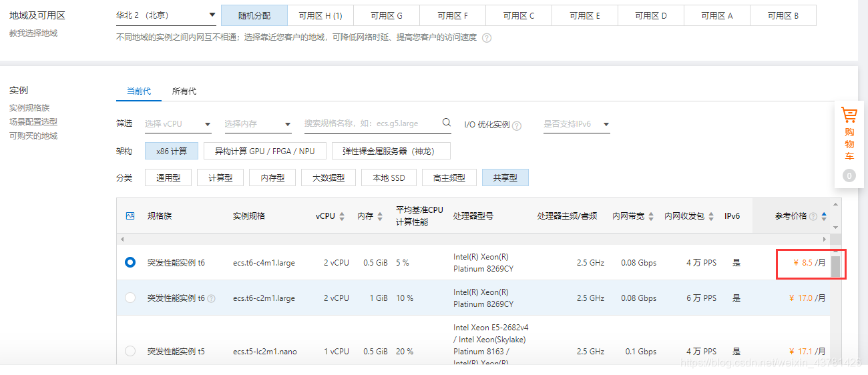The width and height of the screenshot is (868, 375).
Task: Open the 华北 2 (北京) region dropdown
Action: pyautogui.click(x=166, y=15)
